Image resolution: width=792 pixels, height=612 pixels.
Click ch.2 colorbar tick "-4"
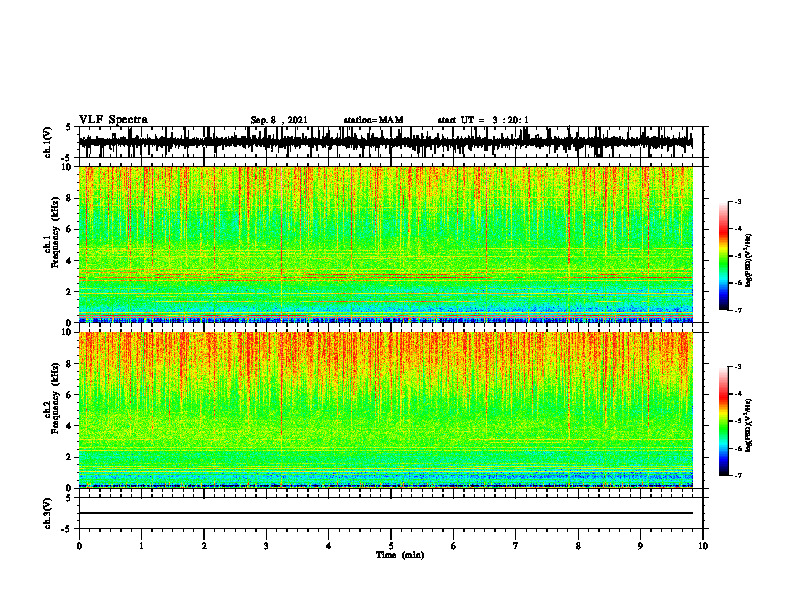[738, 394]
